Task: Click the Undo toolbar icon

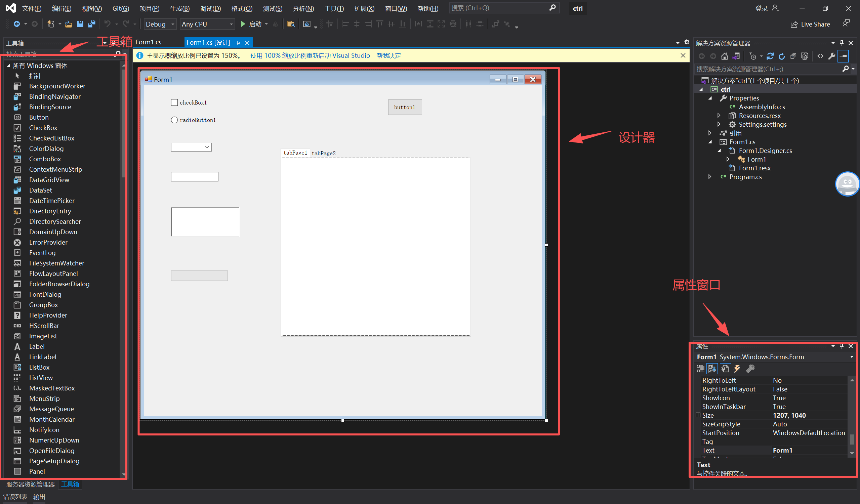Action: tap(107, 24)
